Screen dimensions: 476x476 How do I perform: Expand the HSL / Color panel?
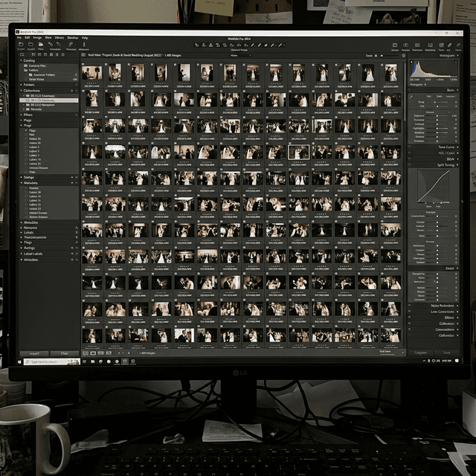pyautogui.click(x=457, y=153)
